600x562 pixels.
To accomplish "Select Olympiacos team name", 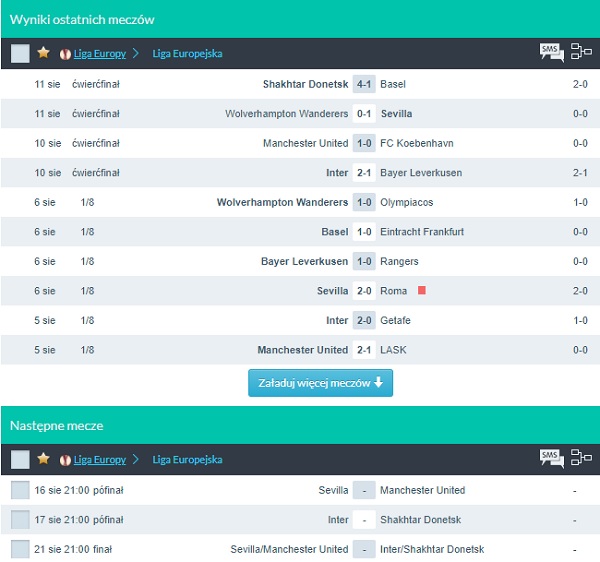I will [406, 202].
